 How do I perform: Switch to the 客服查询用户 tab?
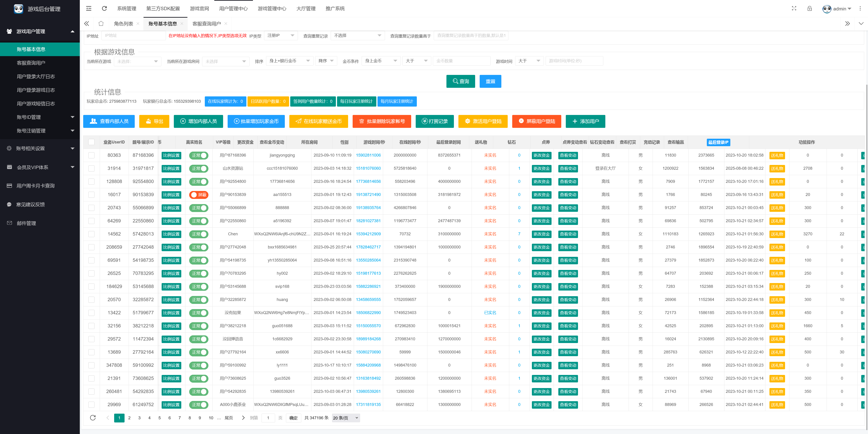(206, 24)
